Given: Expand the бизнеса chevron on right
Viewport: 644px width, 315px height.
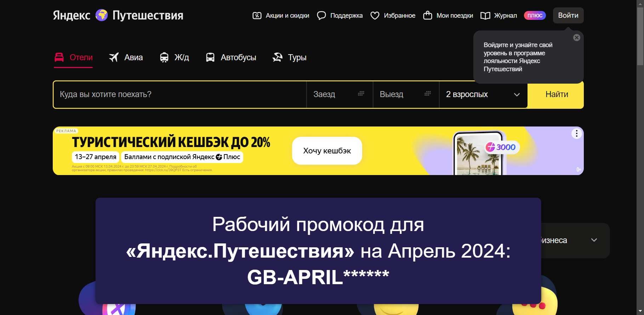Looking at the screenshot, I should coord(594,240).
